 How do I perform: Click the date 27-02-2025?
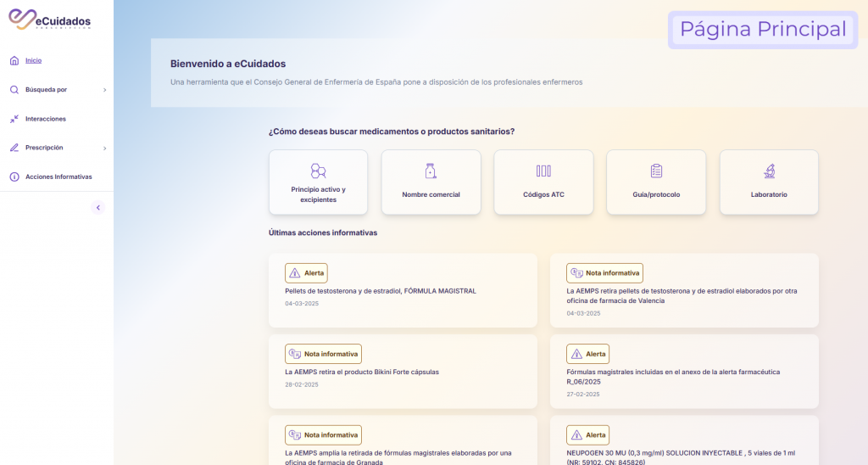[x=583, y=395]
